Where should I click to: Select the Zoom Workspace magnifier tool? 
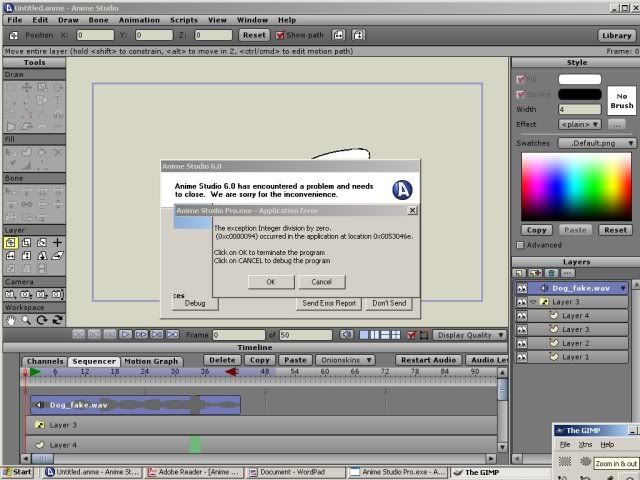26,320
